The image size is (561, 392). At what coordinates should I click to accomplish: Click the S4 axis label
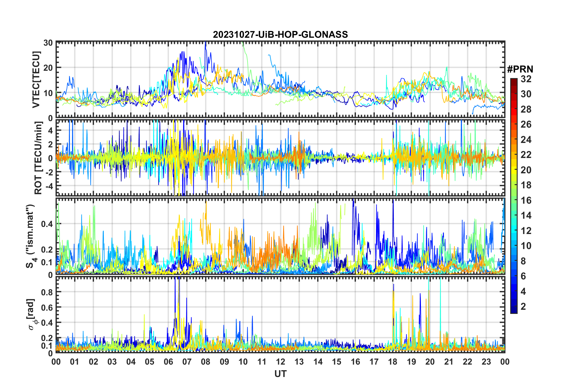[x=30, y=236]
